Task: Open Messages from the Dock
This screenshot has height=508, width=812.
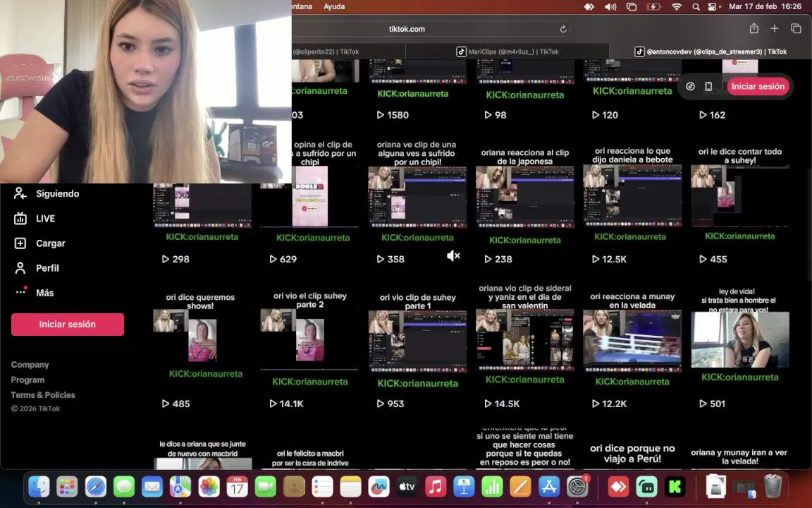Action: click(124, 487)
